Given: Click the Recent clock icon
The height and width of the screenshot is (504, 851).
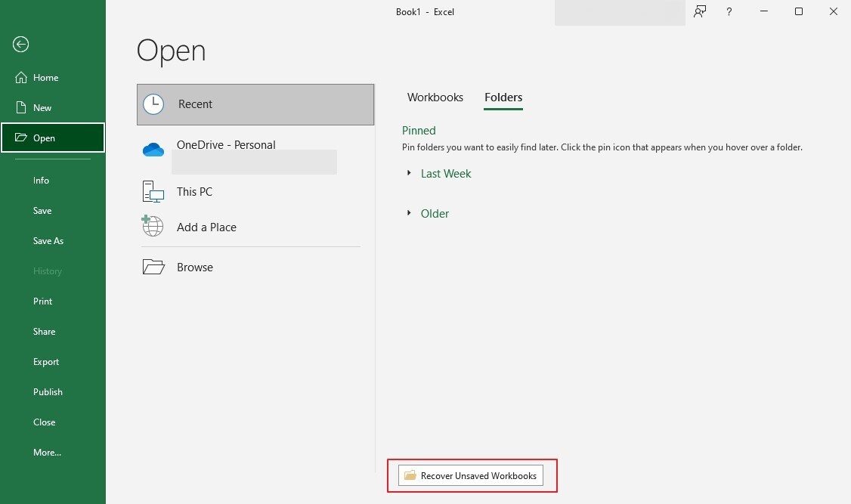Looking at the screenshot, I should click(153, 104).
